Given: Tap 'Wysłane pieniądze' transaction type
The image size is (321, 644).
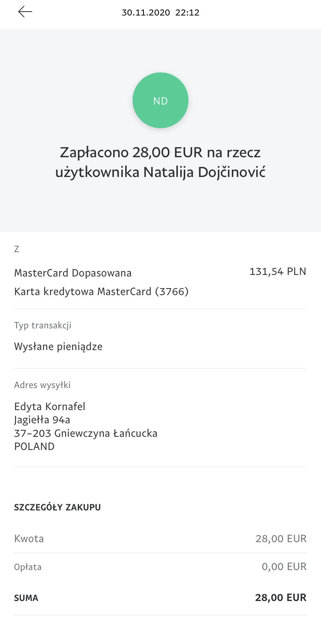Looking at the screenshot, I should click(x=58, y=347).
